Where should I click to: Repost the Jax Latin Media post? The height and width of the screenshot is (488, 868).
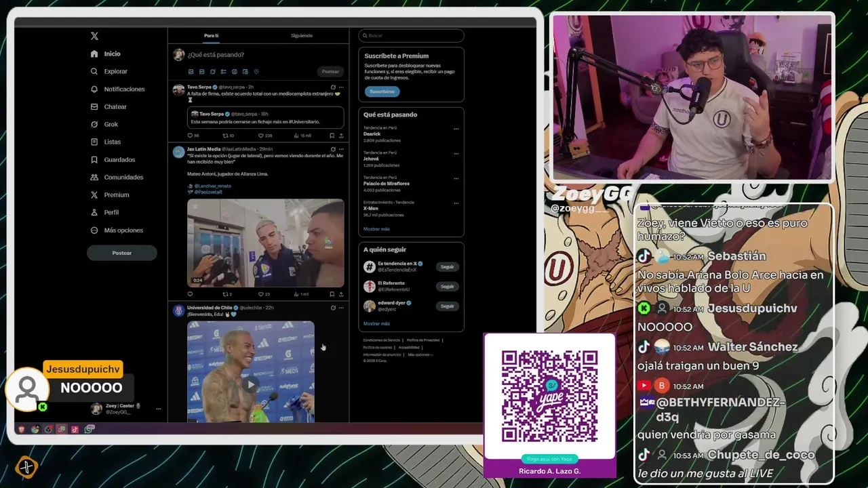pyautogui.click(x=227, y=294)
